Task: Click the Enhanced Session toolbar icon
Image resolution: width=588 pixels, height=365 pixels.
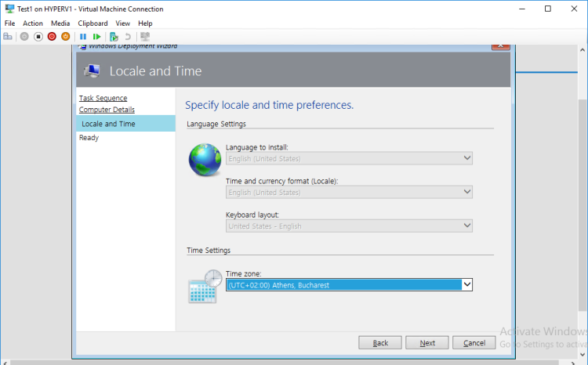Action: (145, 37)
